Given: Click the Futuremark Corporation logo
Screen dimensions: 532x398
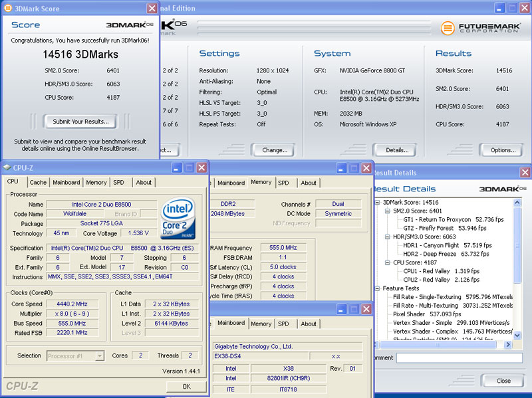Looking at the screenshot, I should [x=481, y=29].
